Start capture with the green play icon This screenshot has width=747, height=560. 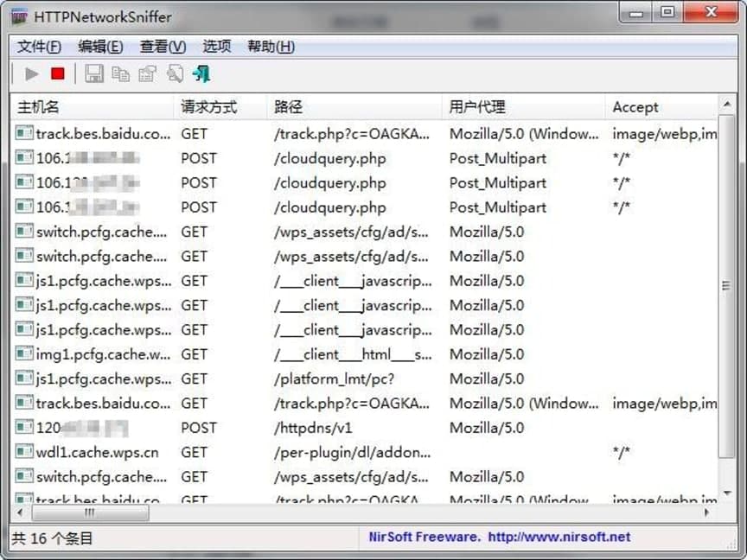(x=30, y=74)
